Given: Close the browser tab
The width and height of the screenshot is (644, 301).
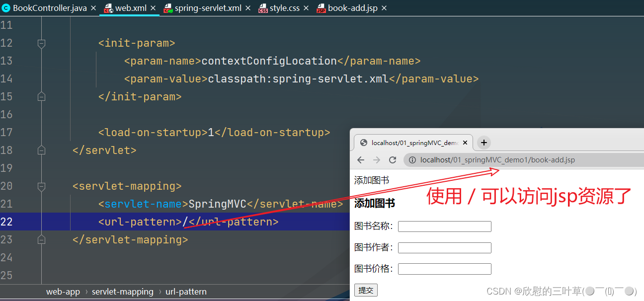Looking at the screenshot, I should tap(465, 143).
